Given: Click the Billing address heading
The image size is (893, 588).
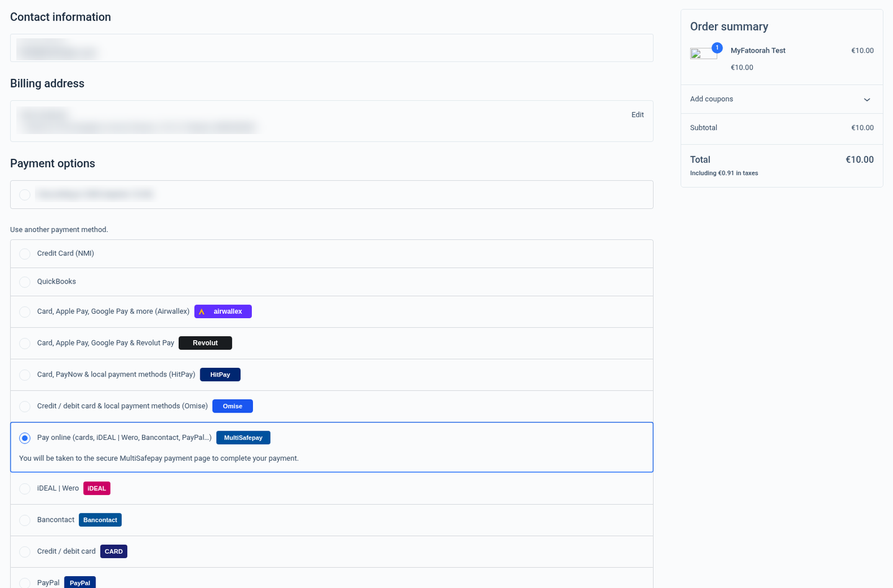Looking at the screenshot, I should tap(47, 84).
